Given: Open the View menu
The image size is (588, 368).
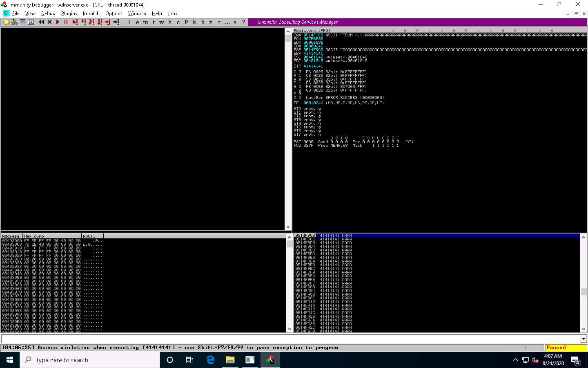Looking at the screenshot, I should tap(30, 13).
